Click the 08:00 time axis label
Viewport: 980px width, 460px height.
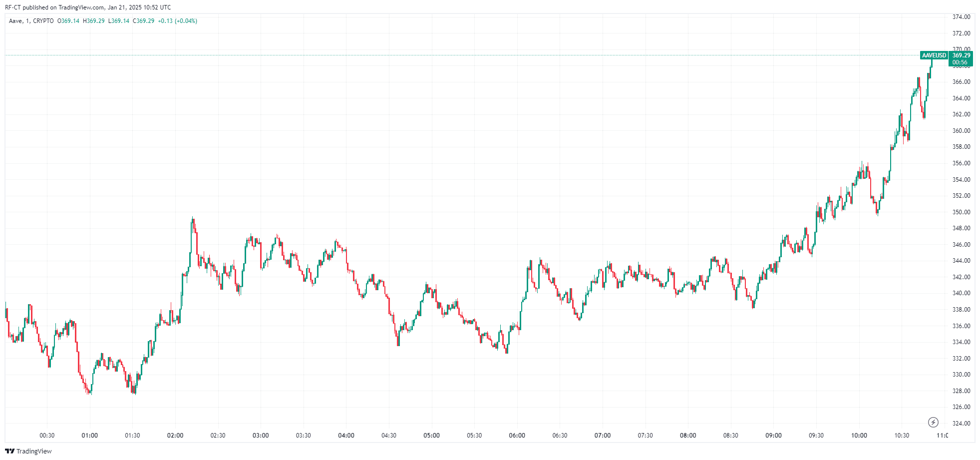[688, 436]
